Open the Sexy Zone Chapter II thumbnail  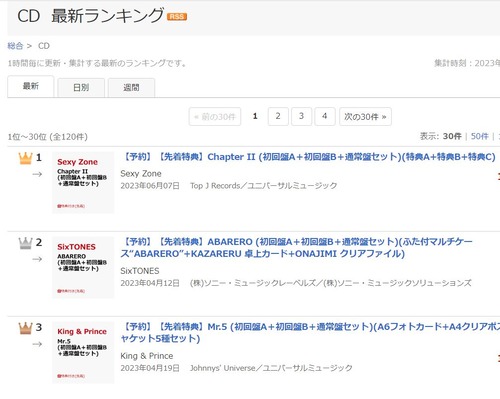tap(83, 182)
